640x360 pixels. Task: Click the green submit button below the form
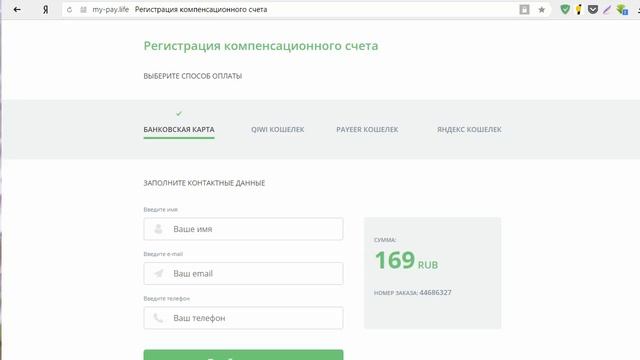(243, 355)
